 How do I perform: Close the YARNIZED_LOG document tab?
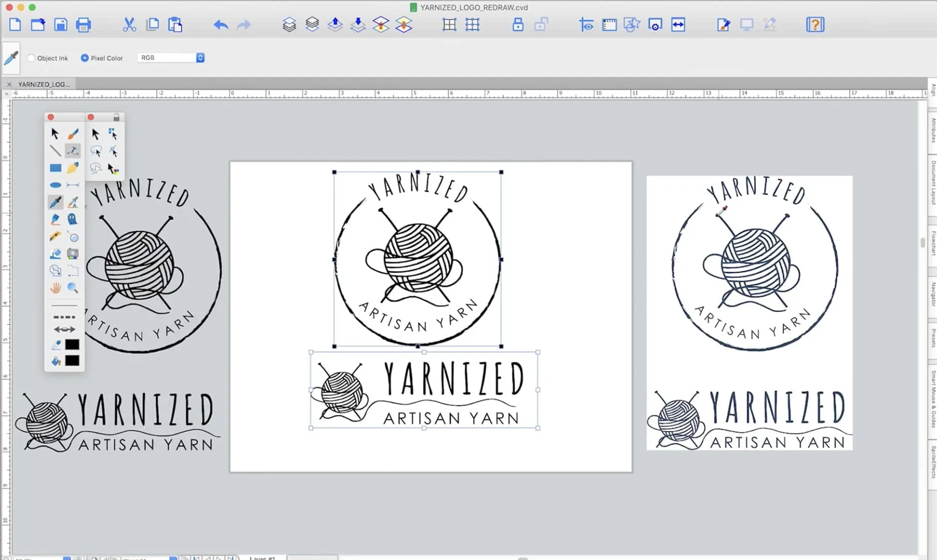pos(9,84)
